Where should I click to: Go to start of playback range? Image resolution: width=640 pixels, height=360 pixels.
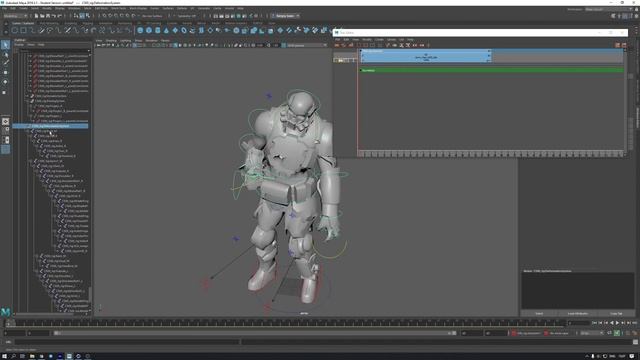(594, 323)
